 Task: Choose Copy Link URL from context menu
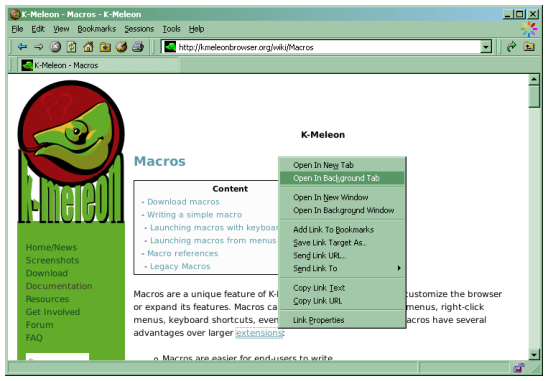coord(342,301)
